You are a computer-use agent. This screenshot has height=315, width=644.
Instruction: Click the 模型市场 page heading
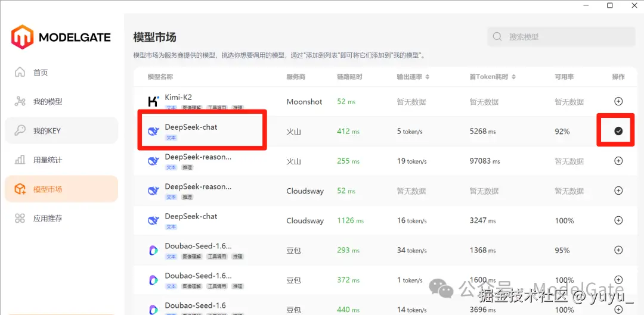coord(155,38)
